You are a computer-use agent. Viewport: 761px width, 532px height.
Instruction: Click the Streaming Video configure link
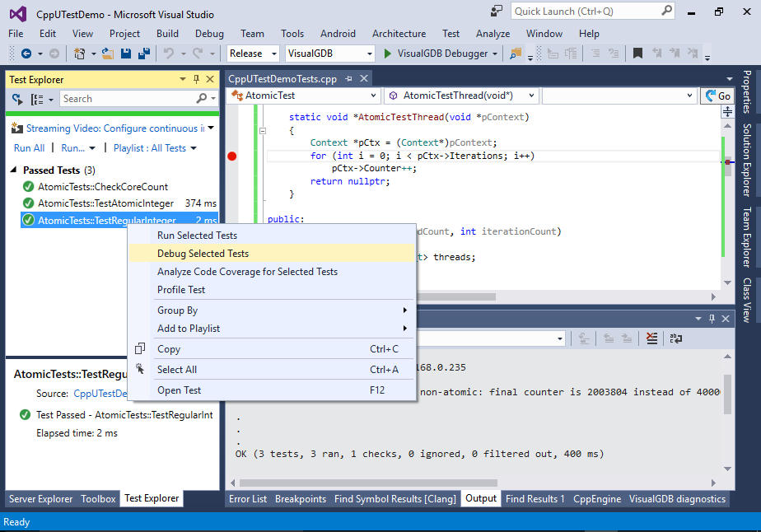(115, 128)
